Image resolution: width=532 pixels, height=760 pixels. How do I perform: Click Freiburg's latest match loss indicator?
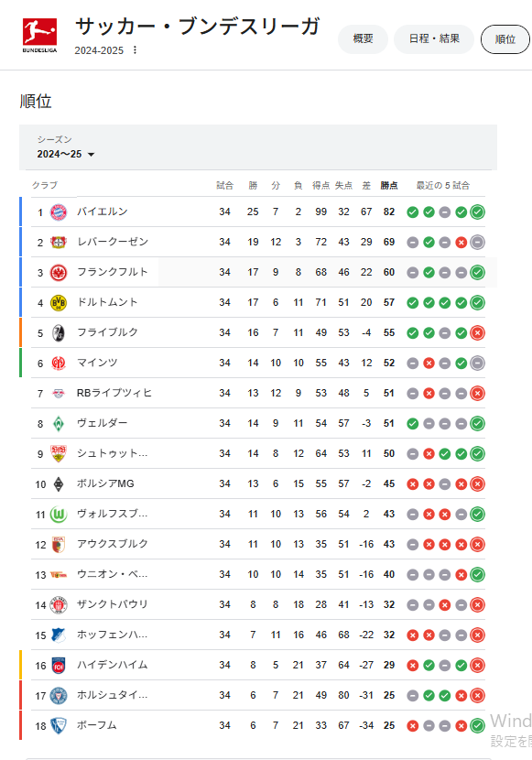point(477,333)
